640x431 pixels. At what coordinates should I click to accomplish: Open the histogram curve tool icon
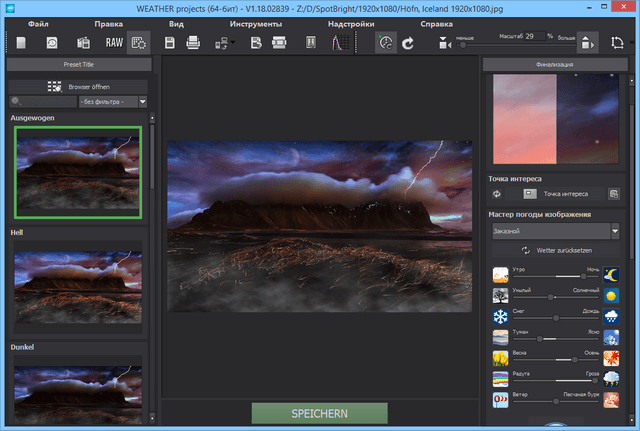pos(338,43)
